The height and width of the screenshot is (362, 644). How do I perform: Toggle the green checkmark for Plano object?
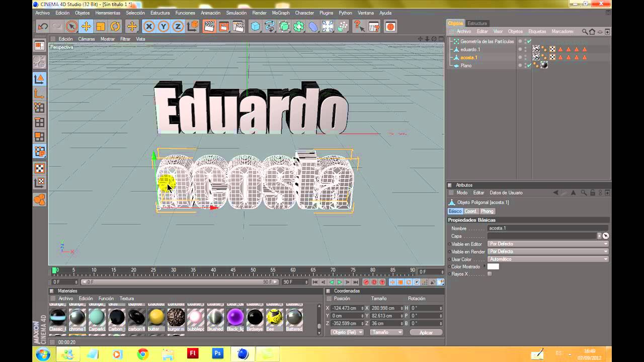click(x=529, y=65)
